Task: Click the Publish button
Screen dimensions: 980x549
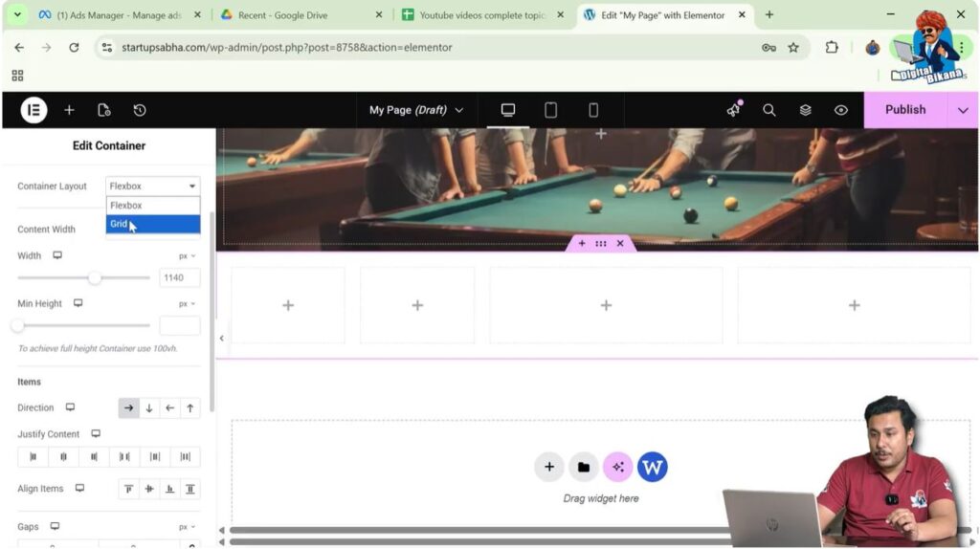Action: 905,110
